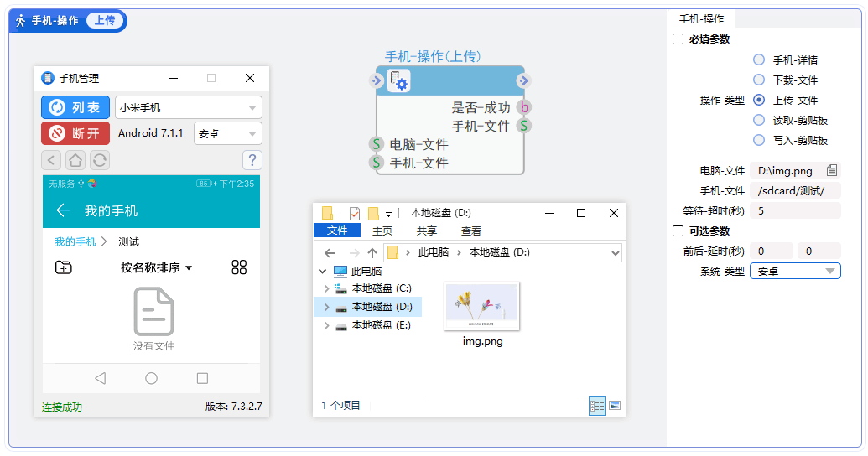Click the new folder icon in phone
Image resolution: width=868 pixels, height=456 pixels.
(64, 267)
